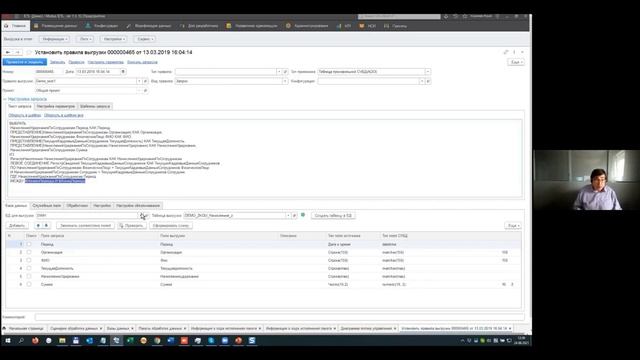640x360 pixels.
Task: Expand the Тип правила dropdown
Action: [279, 71]
